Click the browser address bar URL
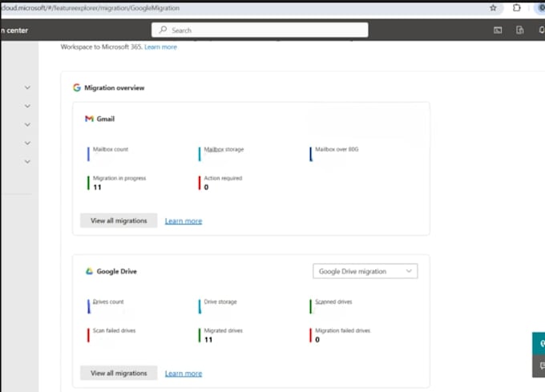The width and height of the screenshot is (545, 392). 91,8
